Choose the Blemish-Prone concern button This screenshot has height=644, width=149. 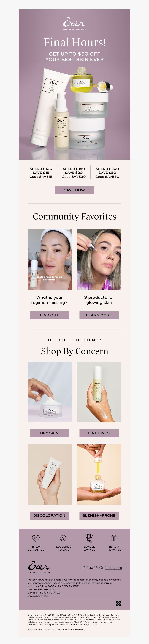(99, 515)
